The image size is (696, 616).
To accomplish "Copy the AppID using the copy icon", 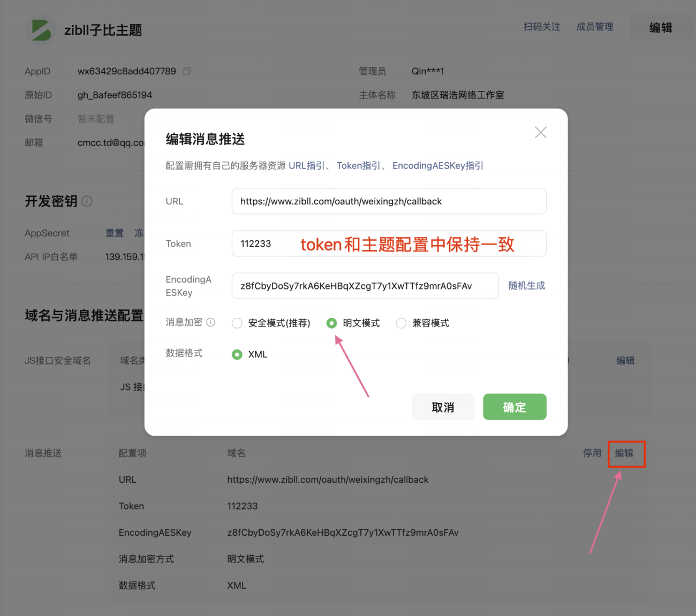I will click(186, 71).
